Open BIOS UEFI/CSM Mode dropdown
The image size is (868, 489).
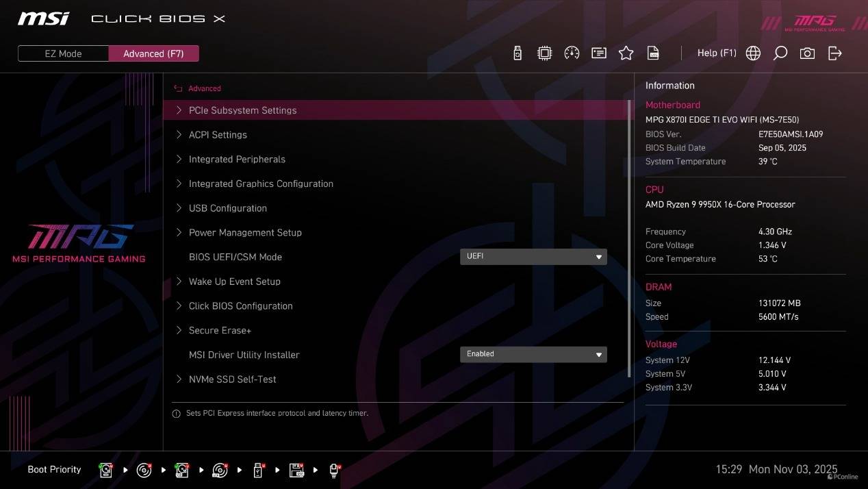coord(533,257)
